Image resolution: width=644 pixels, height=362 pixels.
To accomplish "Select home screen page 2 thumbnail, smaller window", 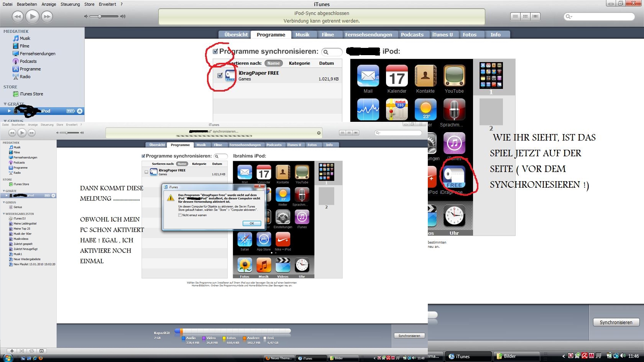I will click(x=326, y=196).
